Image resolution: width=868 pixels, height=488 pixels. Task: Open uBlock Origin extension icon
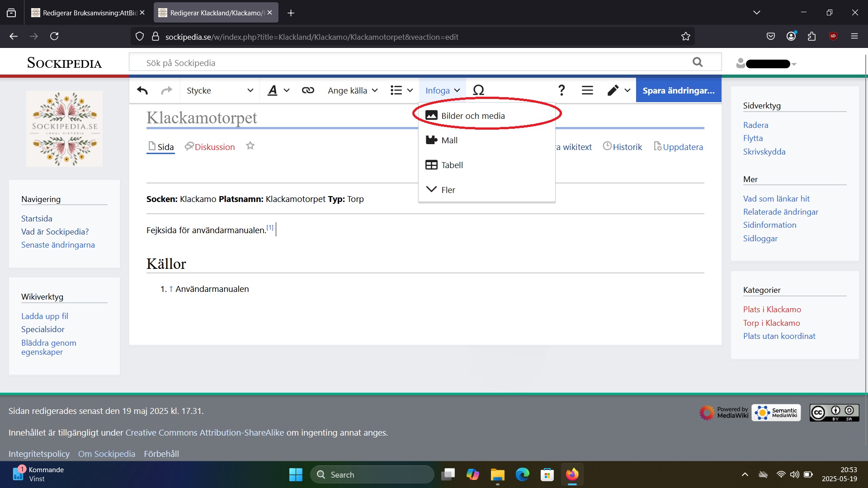tap(833, 36)
